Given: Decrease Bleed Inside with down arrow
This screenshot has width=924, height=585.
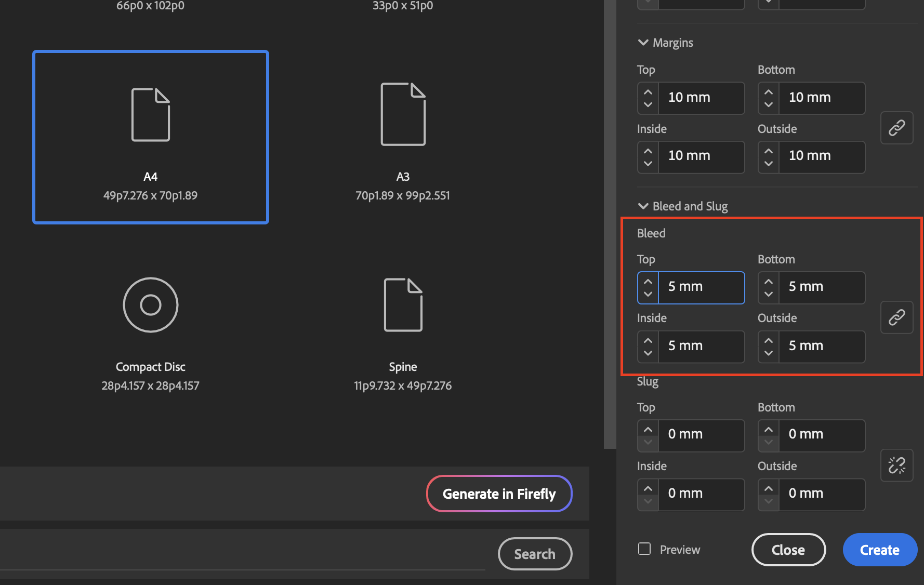Looking at the screenshot, I should [x=648, y=353].
